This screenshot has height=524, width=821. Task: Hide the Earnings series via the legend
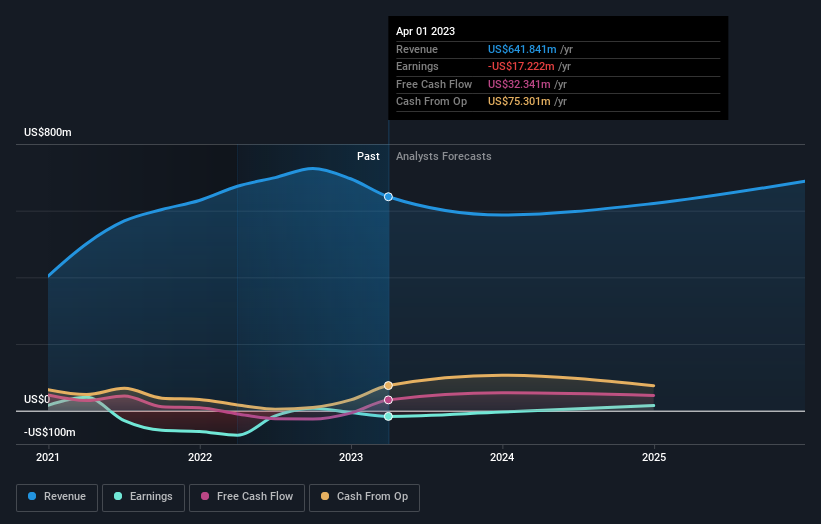(x=143, y=496)
